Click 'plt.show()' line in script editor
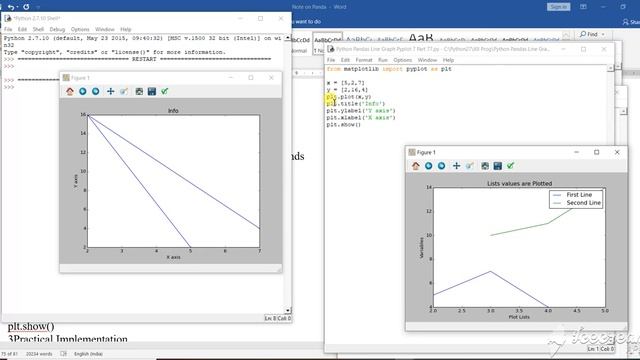 pos(343,124)
